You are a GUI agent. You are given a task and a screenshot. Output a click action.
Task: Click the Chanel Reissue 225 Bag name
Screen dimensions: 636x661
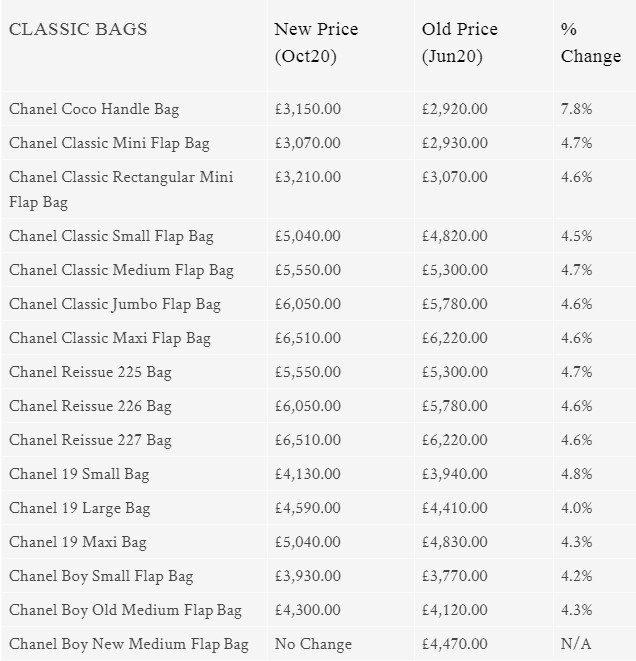(x=90, y=372)
